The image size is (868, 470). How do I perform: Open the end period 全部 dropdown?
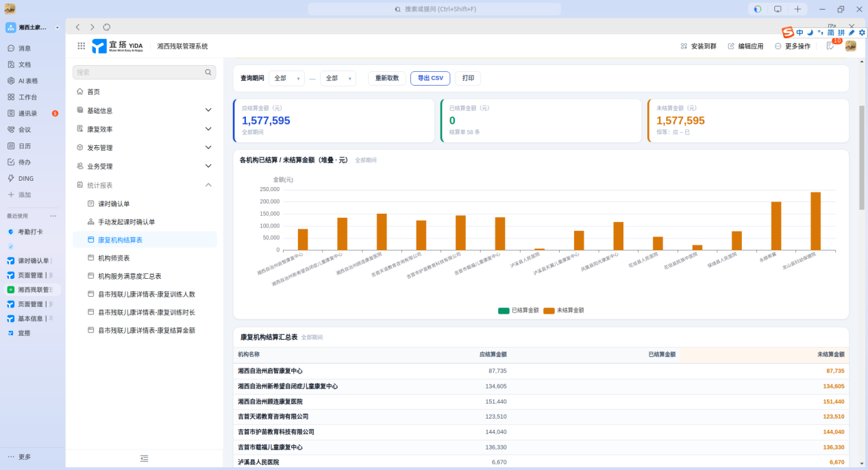click(338, 78)
